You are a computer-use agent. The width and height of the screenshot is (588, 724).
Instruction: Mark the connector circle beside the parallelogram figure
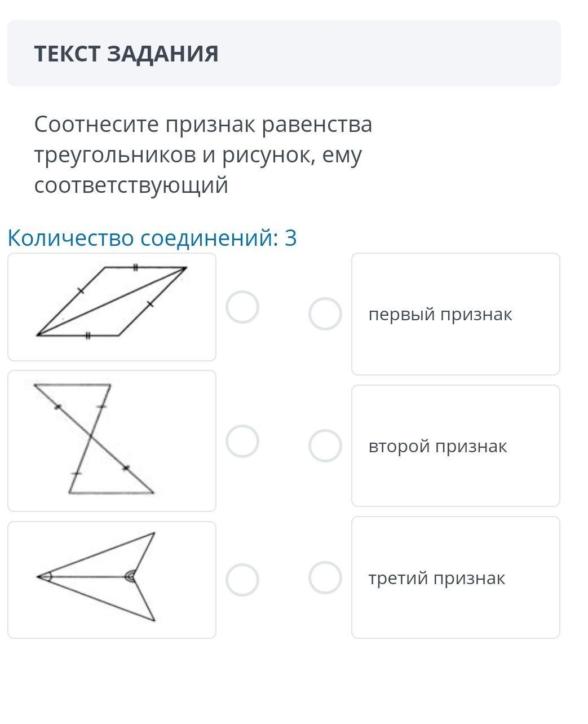[242, 307]
